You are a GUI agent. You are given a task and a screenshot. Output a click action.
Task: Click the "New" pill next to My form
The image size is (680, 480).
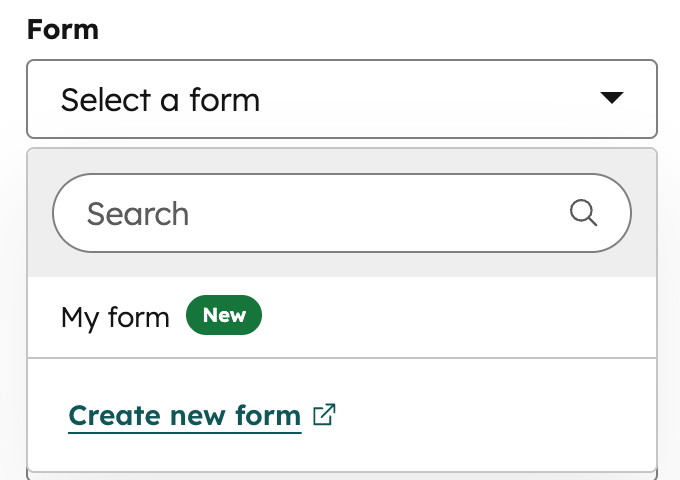click(x=224, y=316)
